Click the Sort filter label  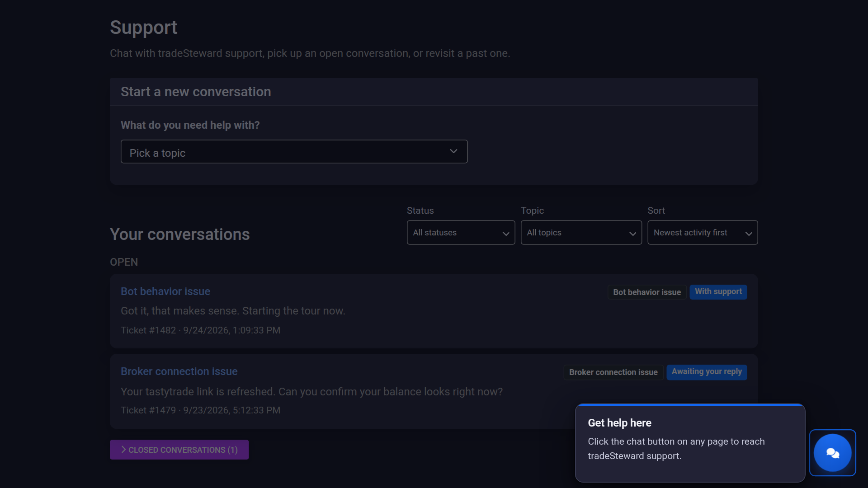pos(656,211)
